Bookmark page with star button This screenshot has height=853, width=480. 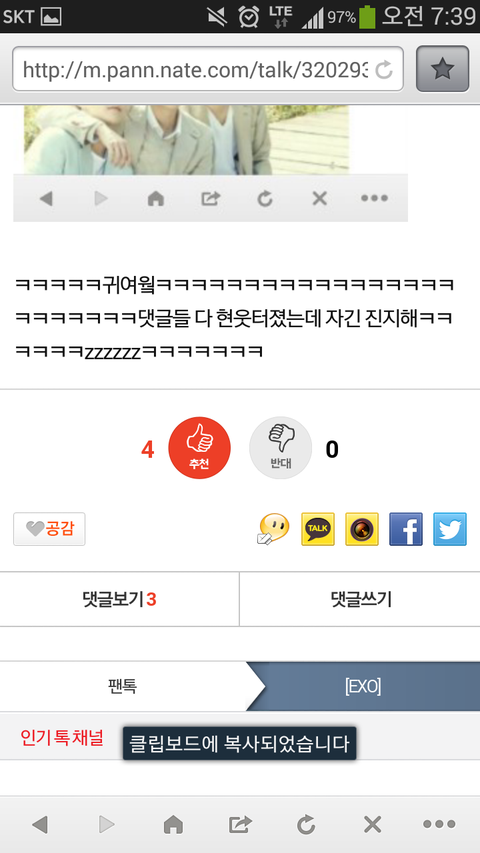click(442, 69)
